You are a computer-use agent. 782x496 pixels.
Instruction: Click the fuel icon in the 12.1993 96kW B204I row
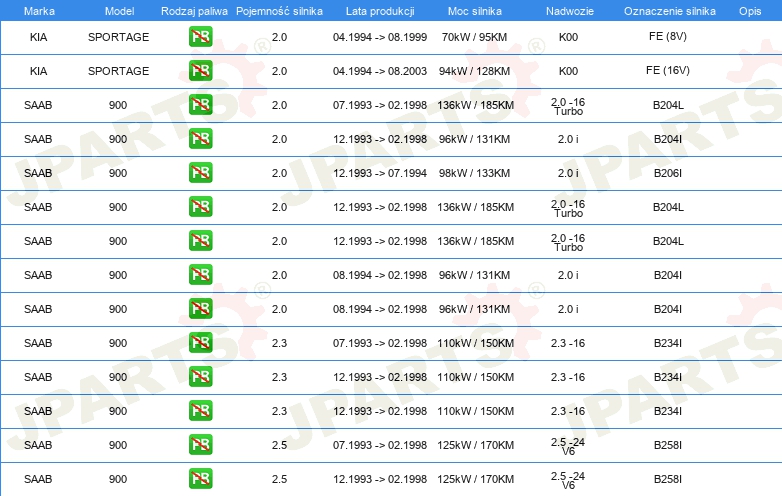point(200,139)
